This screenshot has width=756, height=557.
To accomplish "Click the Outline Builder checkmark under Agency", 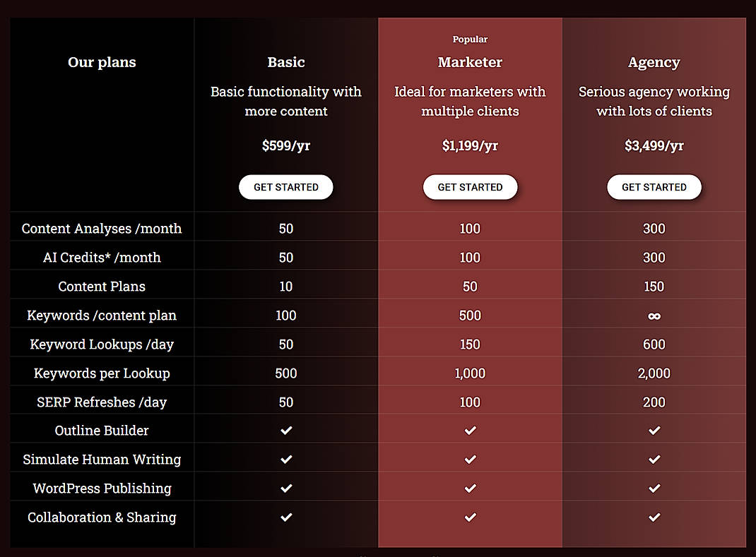I will pyautogui.click(x=654, y=430).
